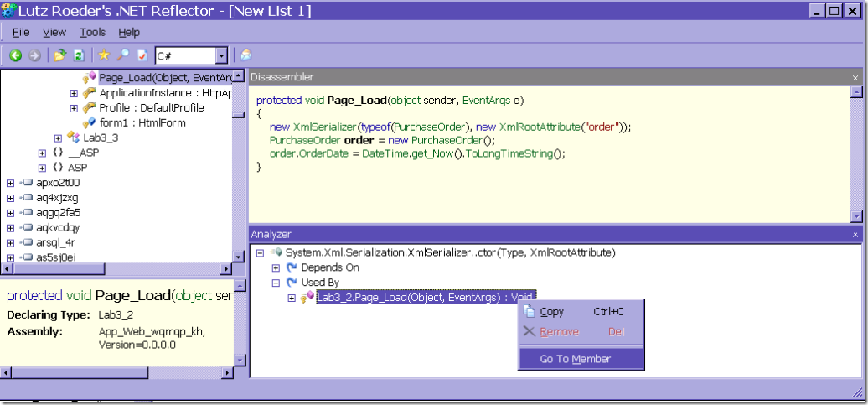
Task: Click the Lab3_3 class icon
Action: coord(73,138)
